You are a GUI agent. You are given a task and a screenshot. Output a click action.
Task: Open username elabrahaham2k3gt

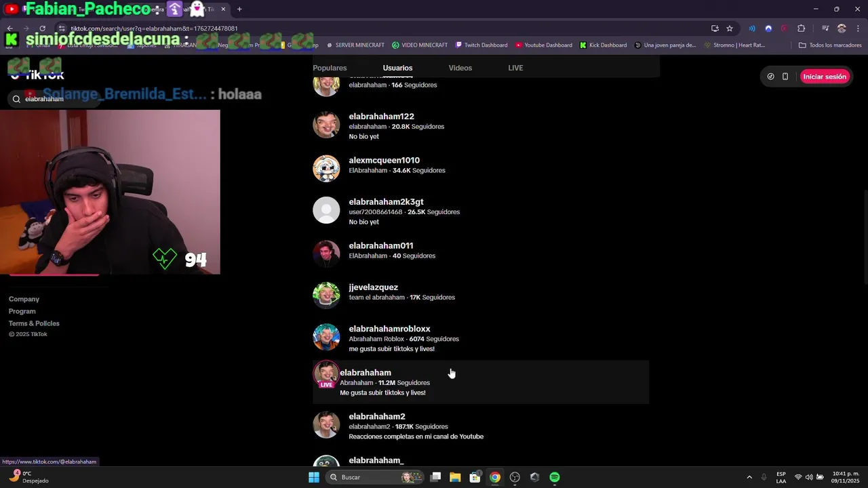pos(386,202)
